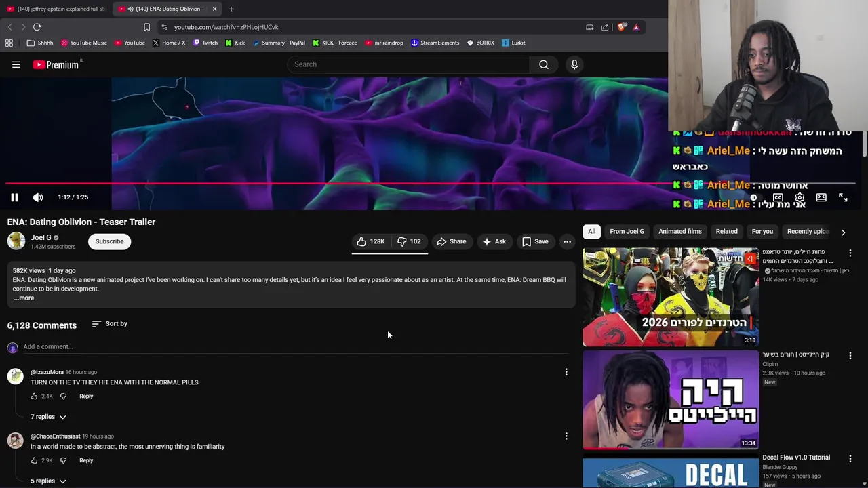Close the ENA: Dating Oblivion browser tab
The width and height of the screenshot is (868, 488).
point(214,9)
